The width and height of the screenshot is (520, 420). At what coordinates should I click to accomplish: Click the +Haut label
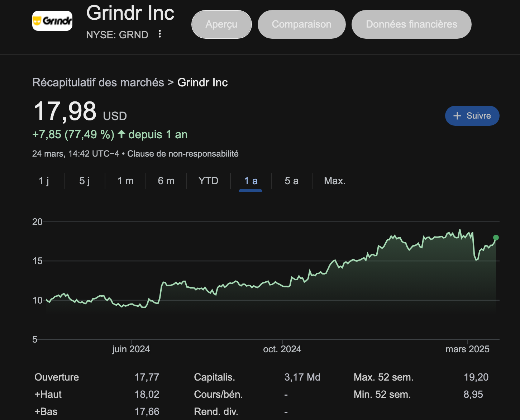pos(48,394)
